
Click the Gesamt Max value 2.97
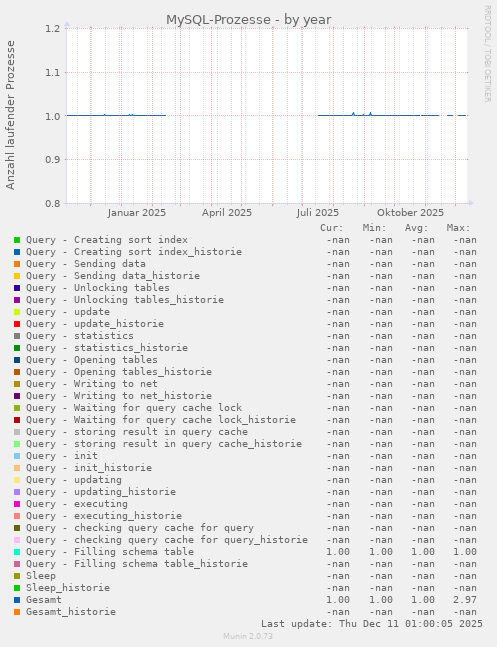(x=465, y=600)
